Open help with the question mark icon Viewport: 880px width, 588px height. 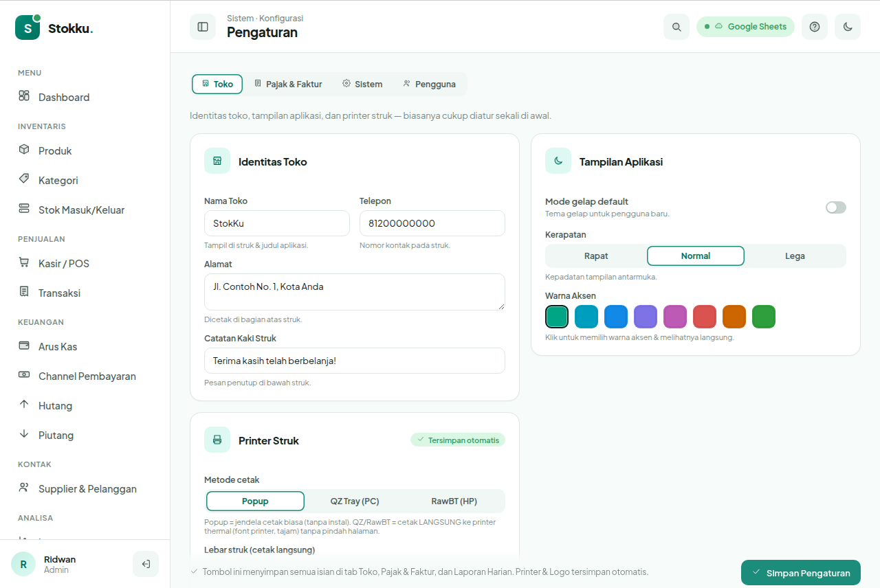pyautogui.click(x=815, y=27)
